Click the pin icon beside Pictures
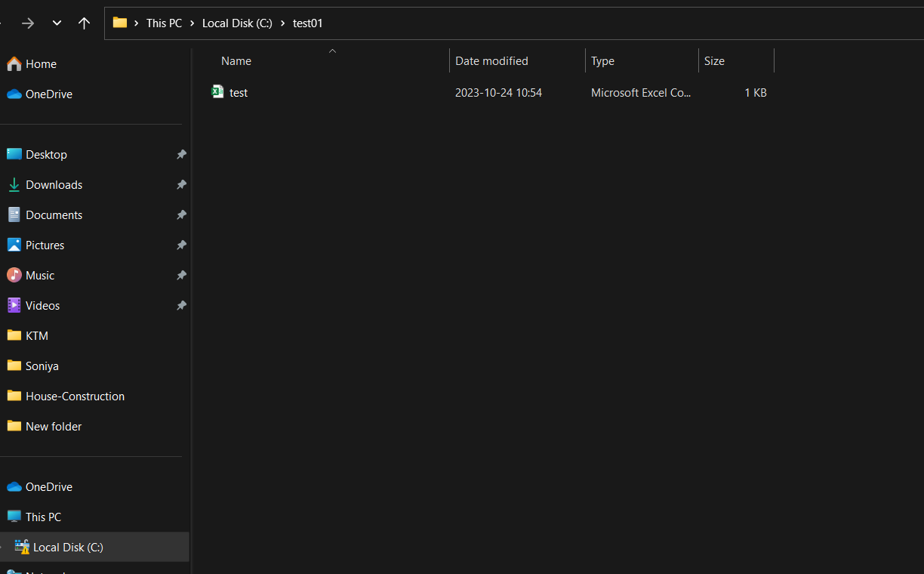 tap(181, 245)
